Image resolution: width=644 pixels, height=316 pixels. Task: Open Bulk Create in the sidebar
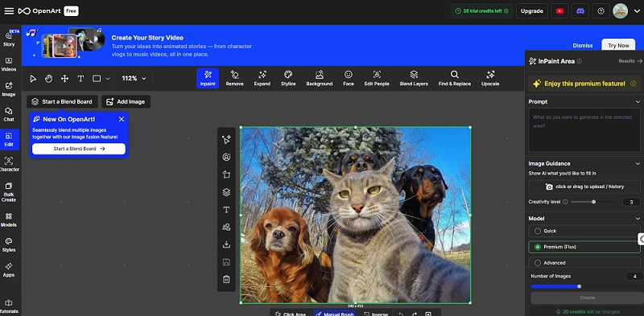point(9,192)
